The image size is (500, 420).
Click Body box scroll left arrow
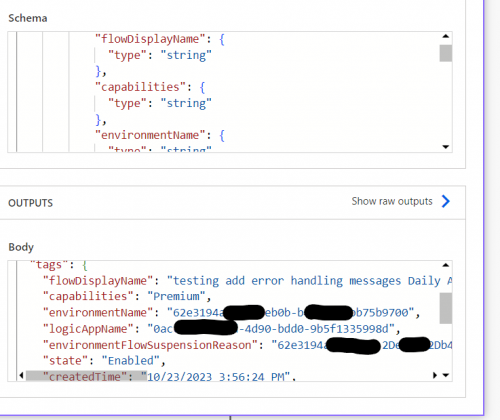[x=22, y=376]
